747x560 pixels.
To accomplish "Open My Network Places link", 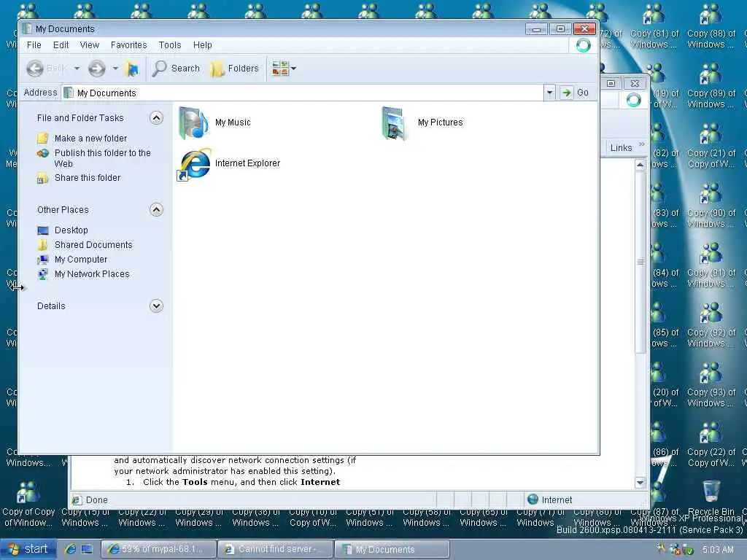I will pyautogui.click(x=92, y=274).
